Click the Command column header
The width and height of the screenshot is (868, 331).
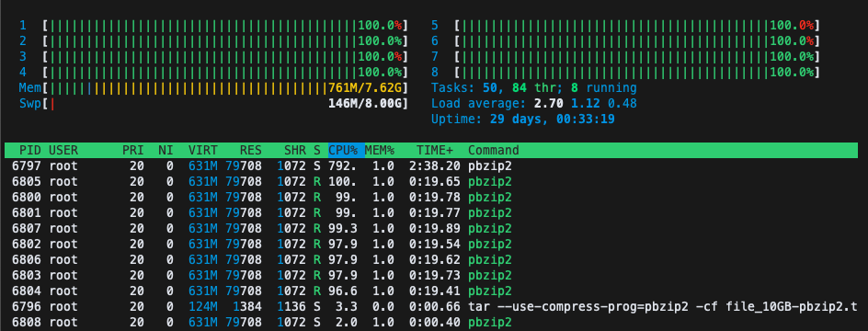(493, 150)
